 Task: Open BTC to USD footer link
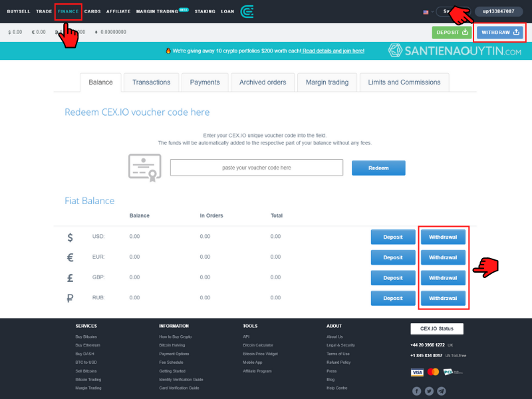point(86,362)
